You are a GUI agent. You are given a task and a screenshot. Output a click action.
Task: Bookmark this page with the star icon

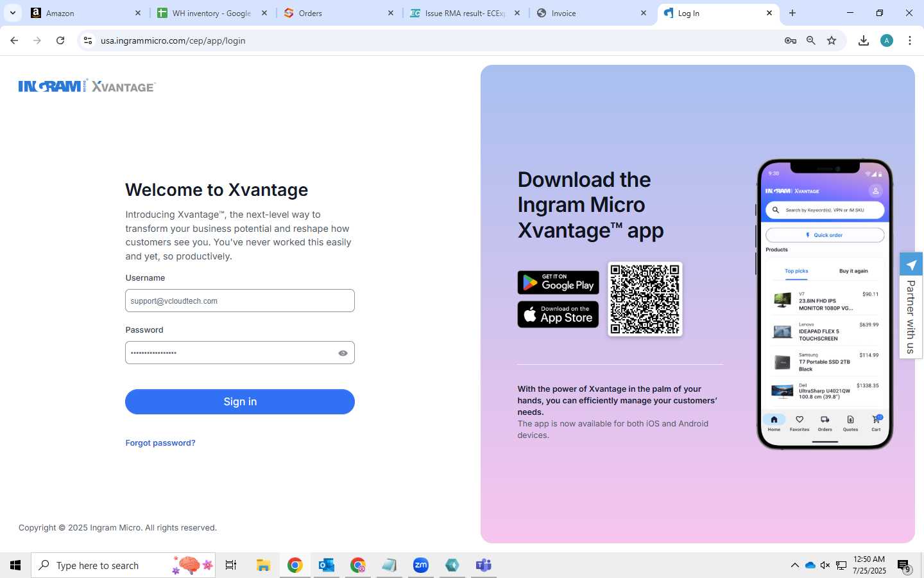click(x=832, y=40)
